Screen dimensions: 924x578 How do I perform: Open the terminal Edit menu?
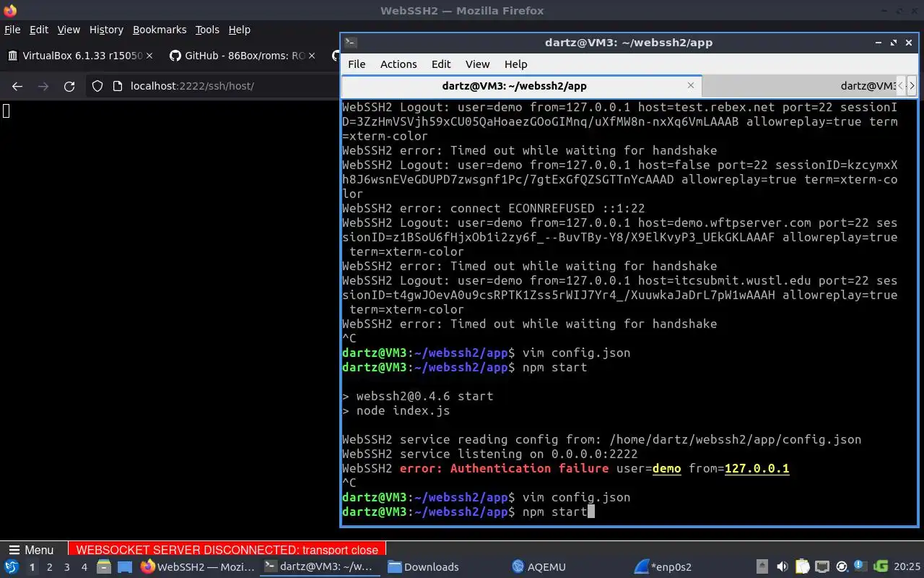pos(441,64)
